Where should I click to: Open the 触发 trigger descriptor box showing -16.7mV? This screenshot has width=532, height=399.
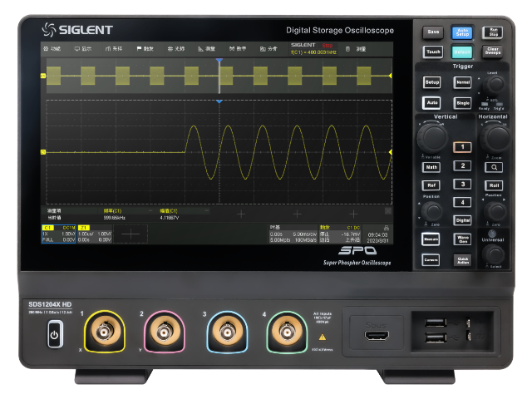(340, 234)
